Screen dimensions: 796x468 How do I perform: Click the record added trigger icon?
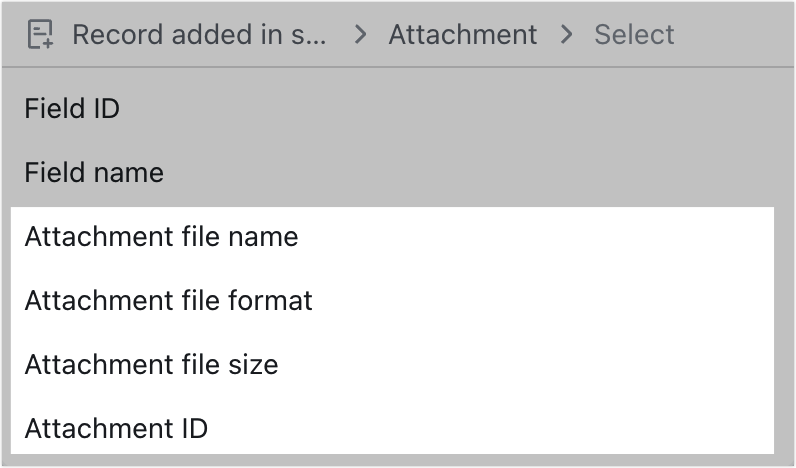pyautogui.click(x=40, y=35)
